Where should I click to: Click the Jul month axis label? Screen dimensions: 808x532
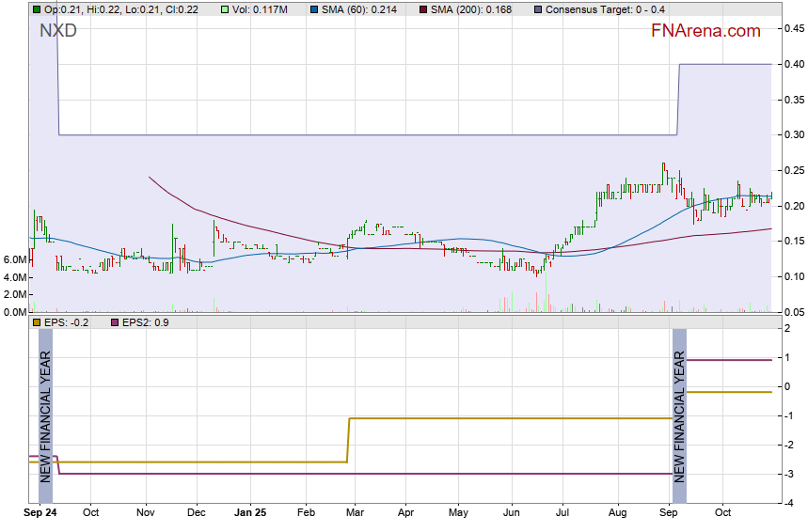[562, 513]
